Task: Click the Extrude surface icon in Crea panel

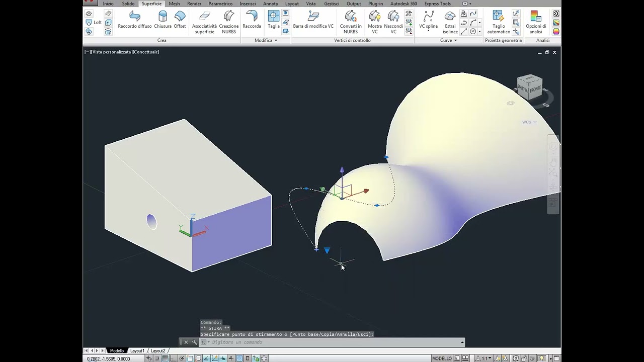Action: (108, 22)
